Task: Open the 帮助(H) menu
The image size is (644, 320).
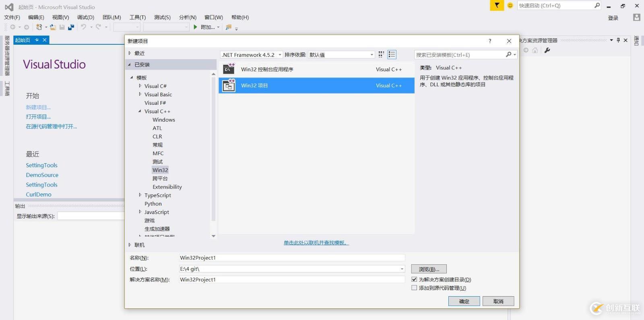Action: (x=240, y=17)
